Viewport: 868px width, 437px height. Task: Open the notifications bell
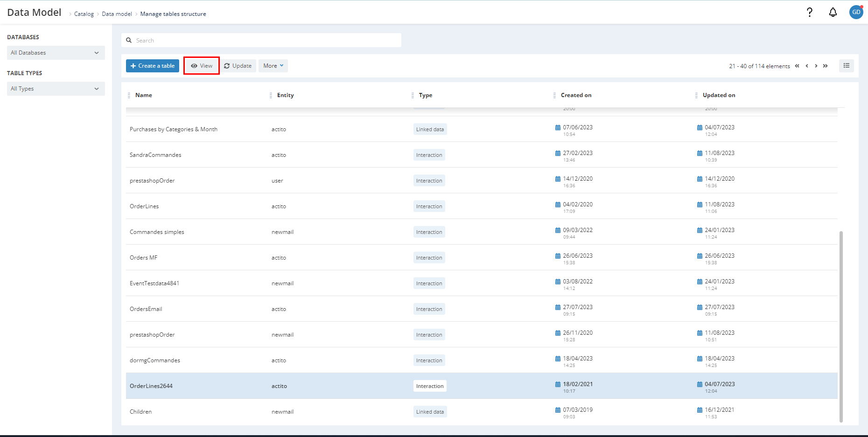[833, 12]
